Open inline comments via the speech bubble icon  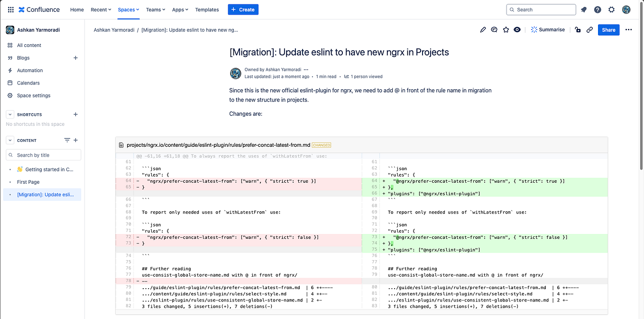pyautogui.click(x=494, y=29)
